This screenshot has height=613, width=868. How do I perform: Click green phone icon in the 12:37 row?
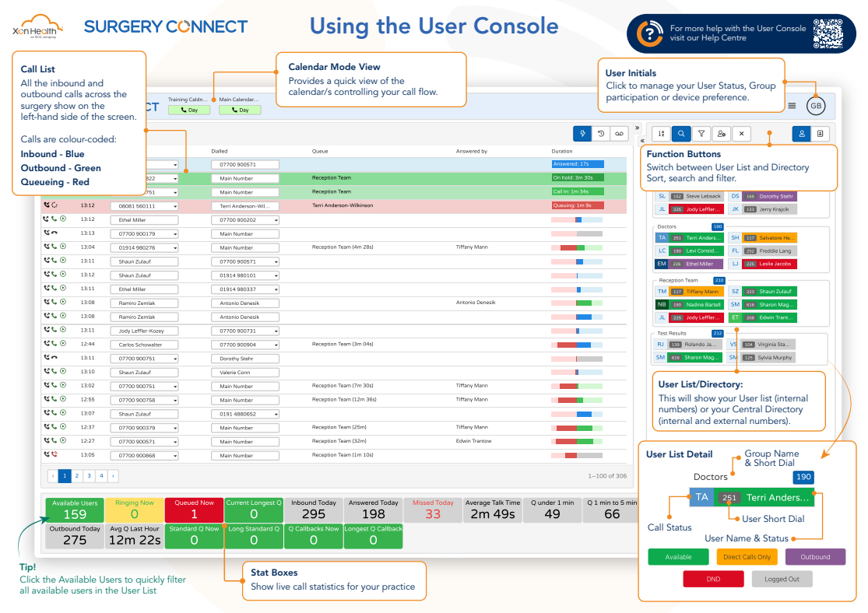pyautogui.click(x=54, y=426)
